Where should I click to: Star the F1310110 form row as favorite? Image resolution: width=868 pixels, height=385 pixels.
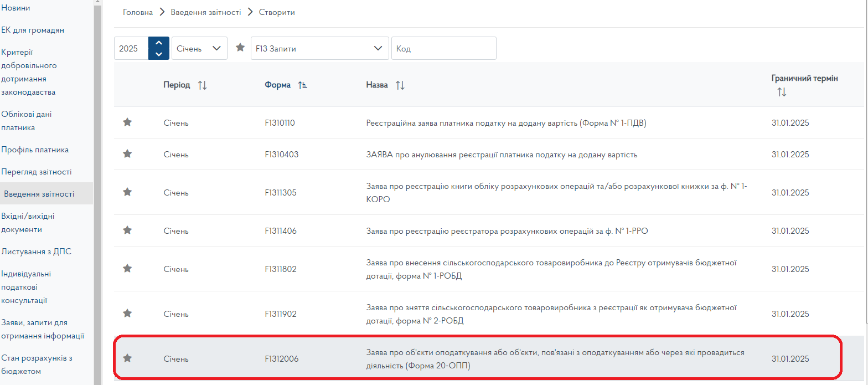[x=127, y=122]
